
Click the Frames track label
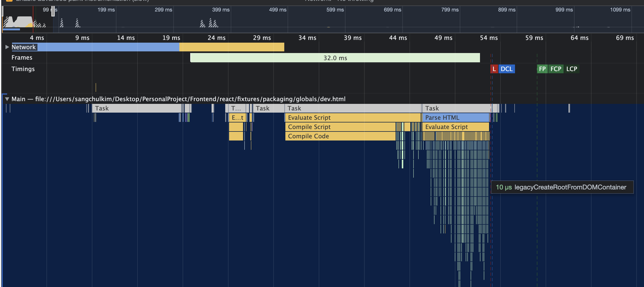point(22,57)
